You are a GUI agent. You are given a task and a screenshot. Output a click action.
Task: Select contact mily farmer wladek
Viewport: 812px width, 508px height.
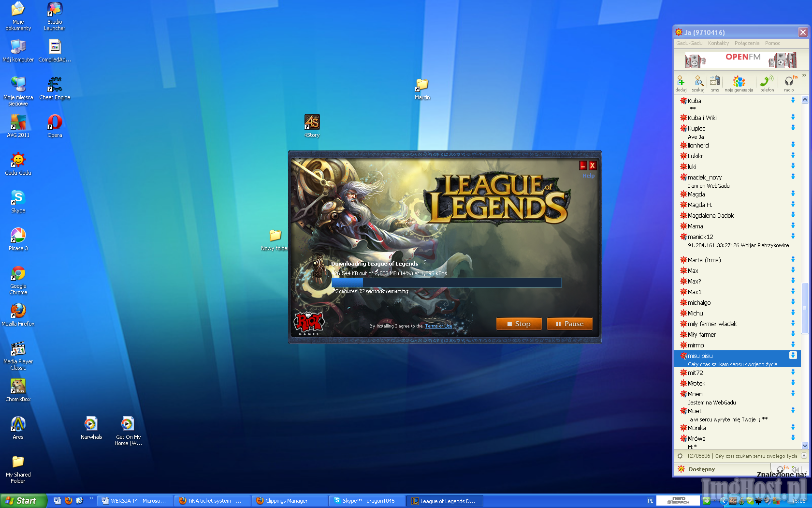[738, 324]
